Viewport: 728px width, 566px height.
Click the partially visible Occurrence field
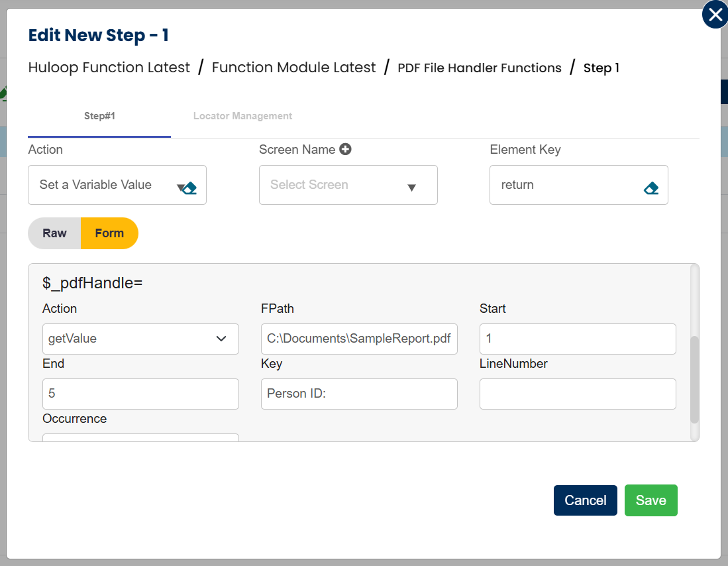tap(140, 437)
